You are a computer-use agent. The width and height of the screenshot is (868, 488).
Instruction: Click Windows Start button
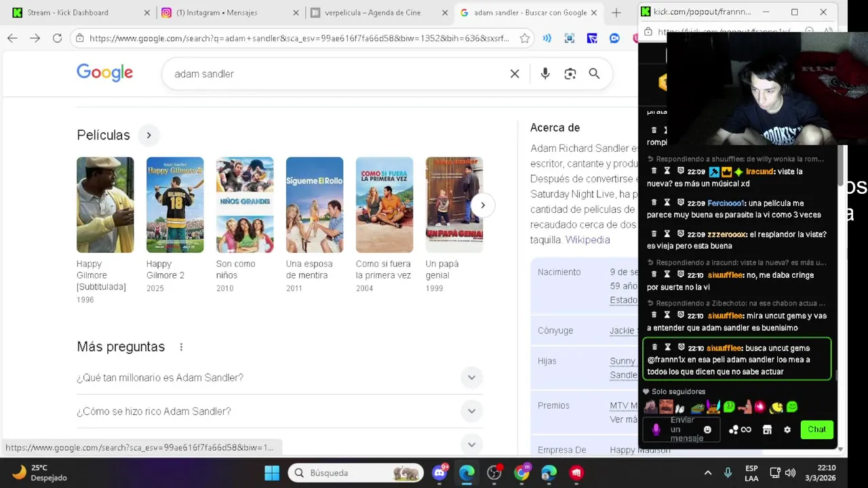point(272,472)
